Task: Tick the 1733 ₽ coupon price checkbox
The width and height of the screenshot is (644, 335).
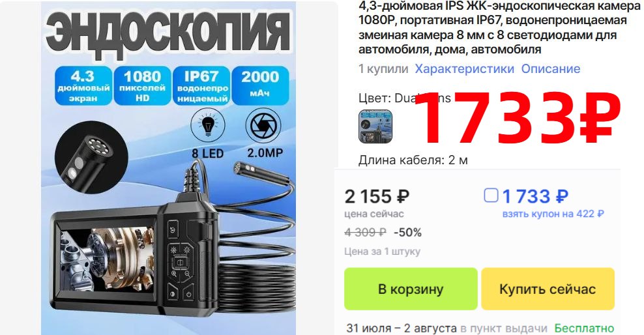Action: [491, 196]
